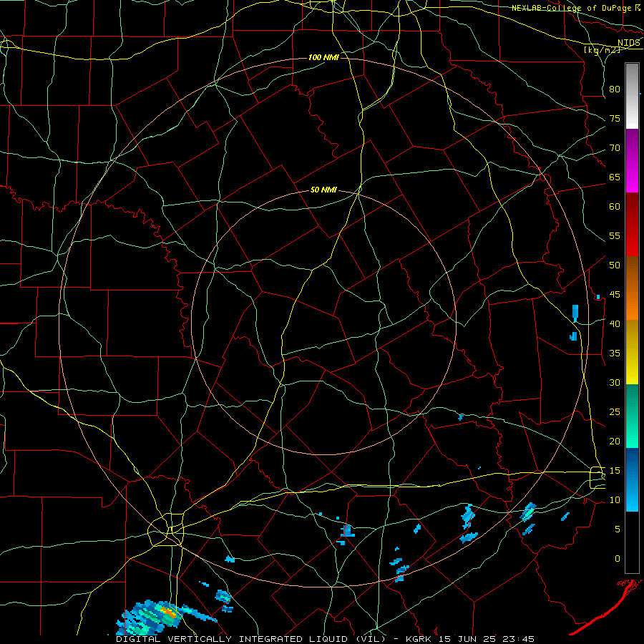This screenshot has height=644, width=644.
Task: Click the scale value 75
Action: point(615,119)
